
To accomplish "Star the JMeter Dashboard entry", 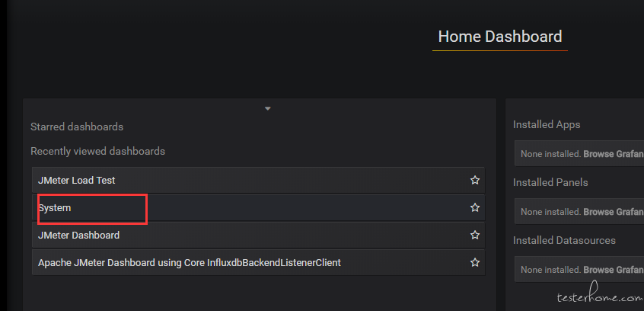I will point(475,236).
